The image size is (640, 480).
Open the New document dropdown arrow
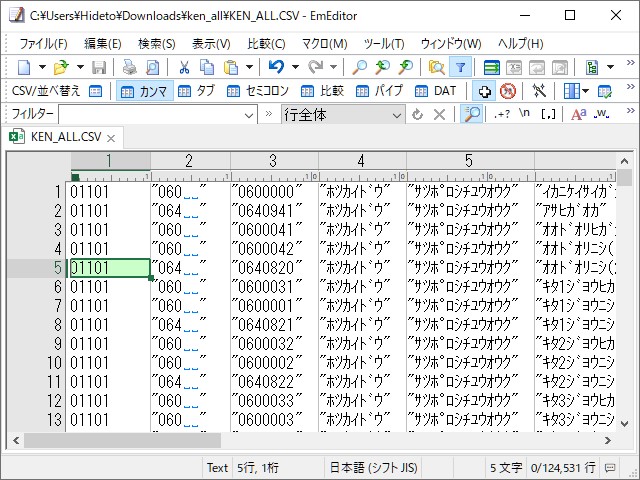click(x=42, y=67)
